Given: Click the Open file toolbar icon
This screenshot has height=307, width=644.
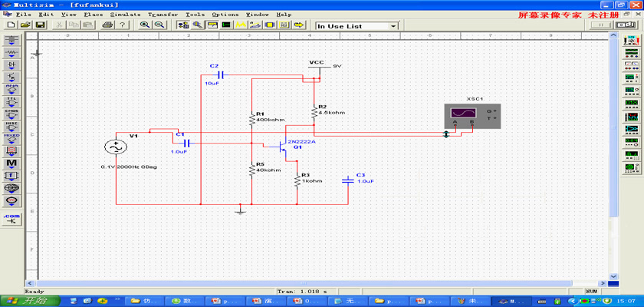Looking at the screenshot, I should [x=25, y=25].
